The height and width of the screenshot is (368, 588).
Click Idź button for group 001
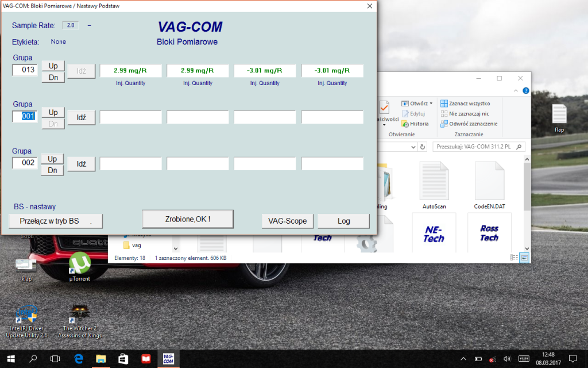coord(82,117)
